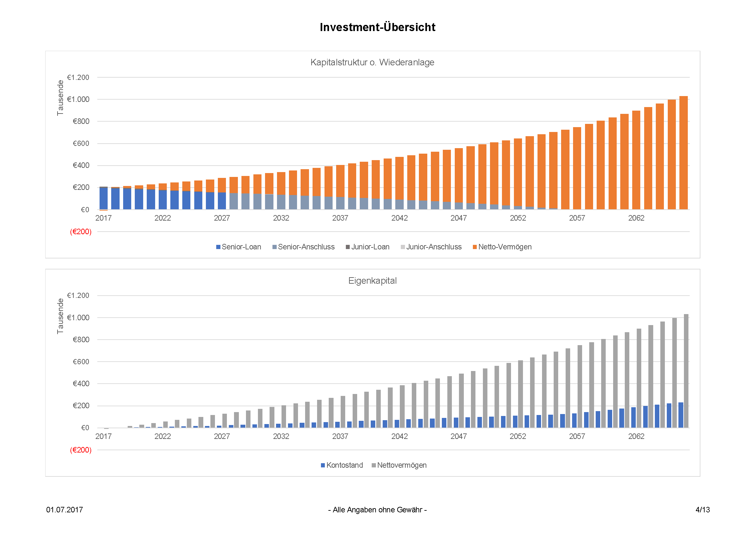Click the 4/13 page number
Screen dimensions: 756x535
[703, 510]
